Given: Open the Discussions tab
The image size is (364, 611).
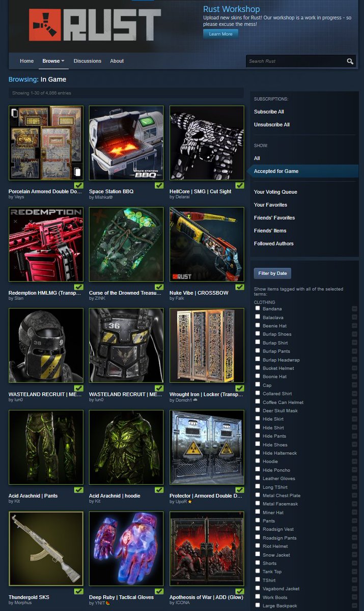Looking at the screenshot, I should [88, 61].
